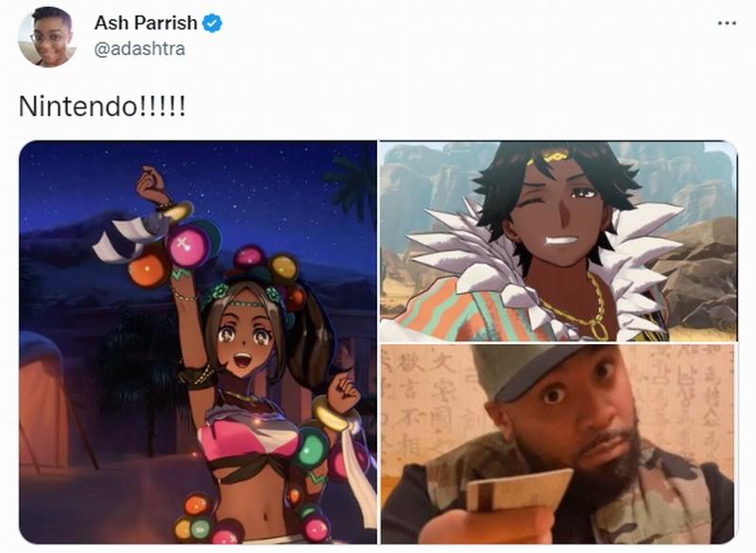The width and height of the screenshot is (756, 553).
Task: Click the calligraphy wall behind the man
Action: (x=427, y=400)
